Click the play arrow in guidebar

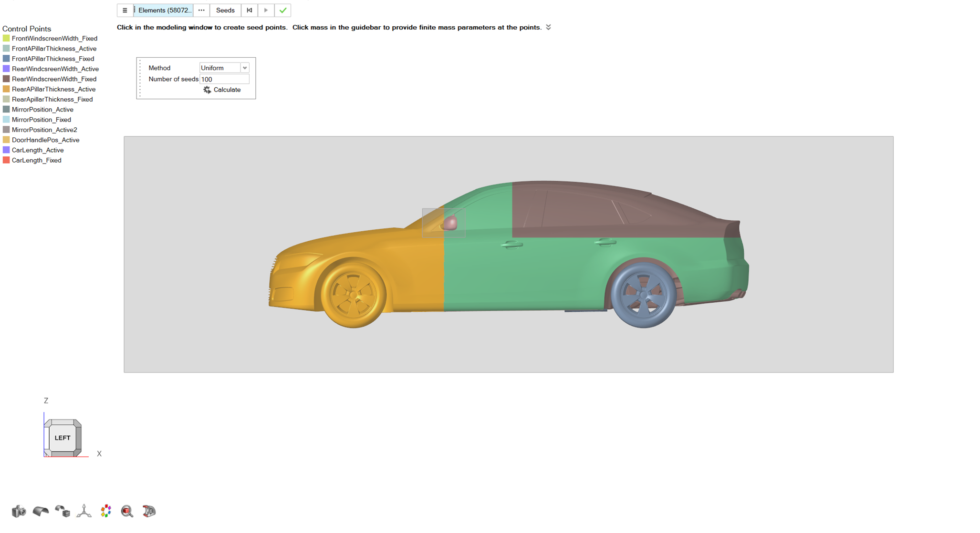click(x=266, y=10)
